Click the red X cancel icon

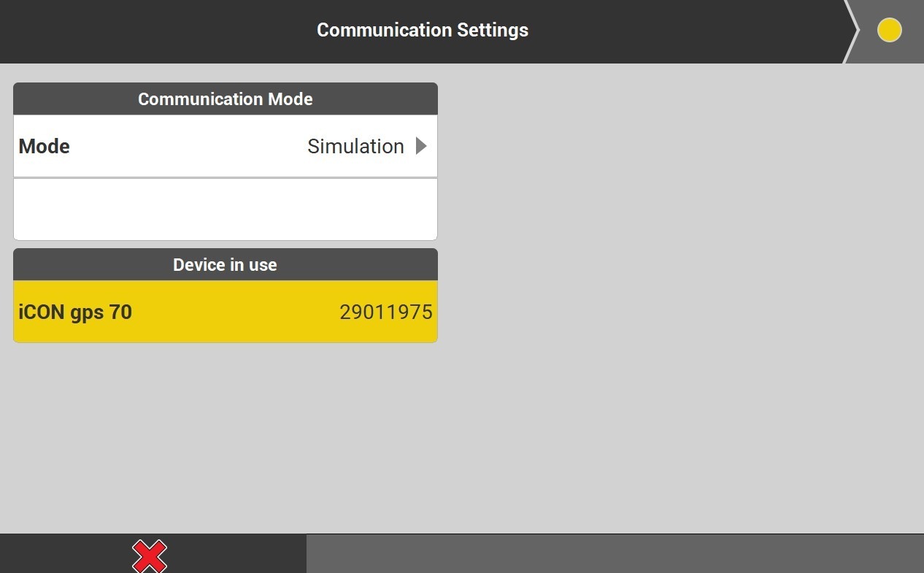point(150,556)
